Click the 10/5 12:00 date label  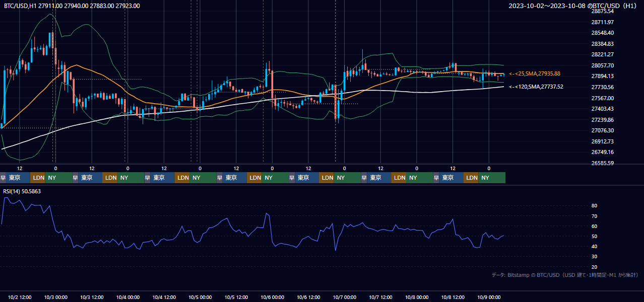(x=236, y=297)
